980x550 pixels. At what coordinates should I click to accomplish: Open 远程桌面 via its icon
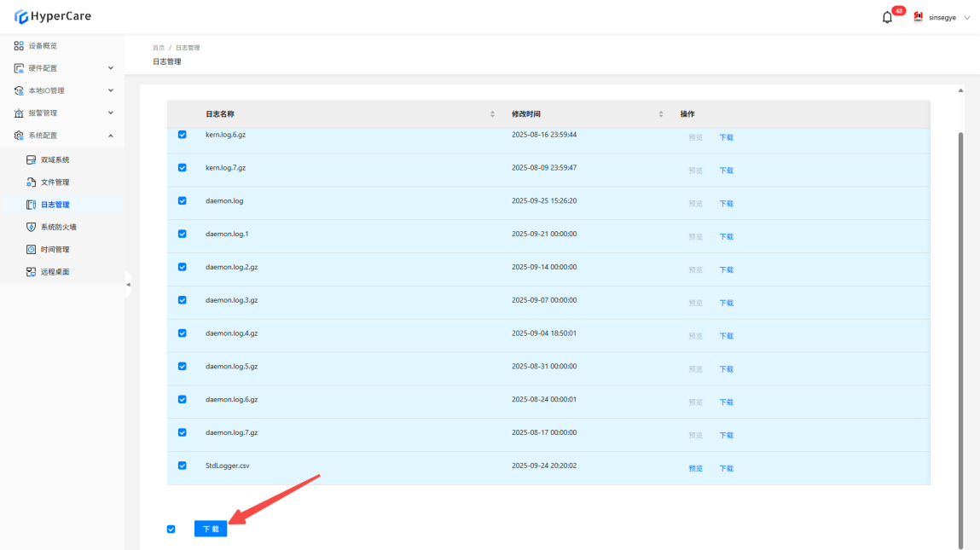32,272
